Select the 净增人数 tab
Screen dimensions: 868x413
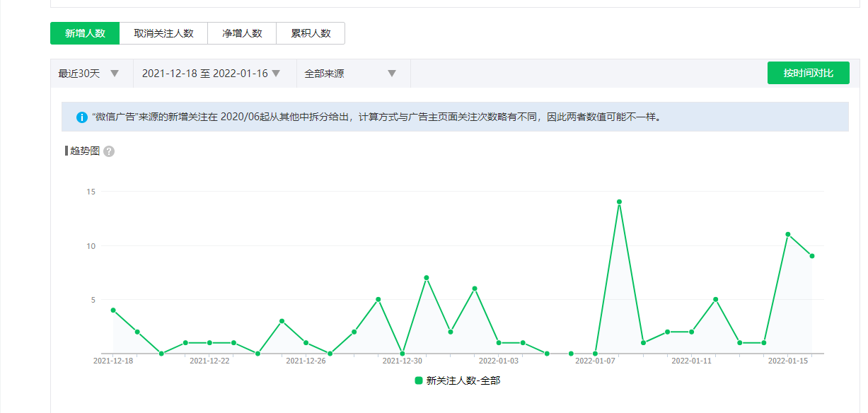coord(242,33)
